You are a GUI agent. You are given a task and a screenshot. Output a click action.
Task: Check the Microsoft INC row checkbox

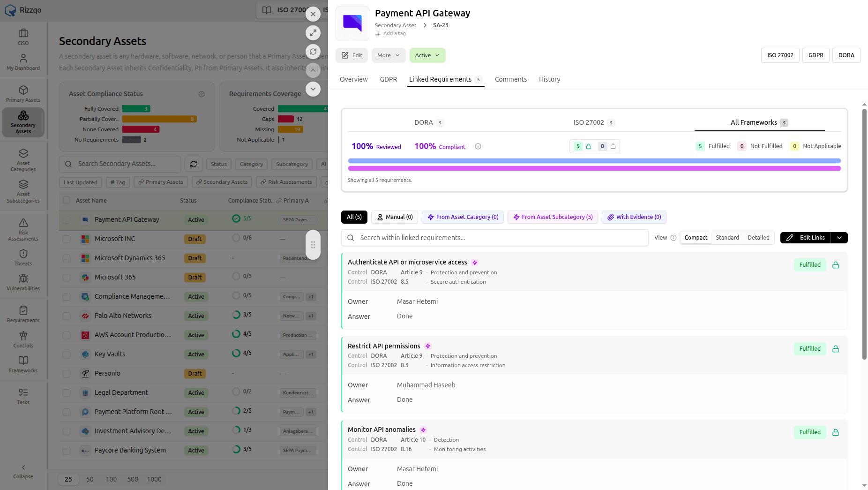(x=67, y=239)
